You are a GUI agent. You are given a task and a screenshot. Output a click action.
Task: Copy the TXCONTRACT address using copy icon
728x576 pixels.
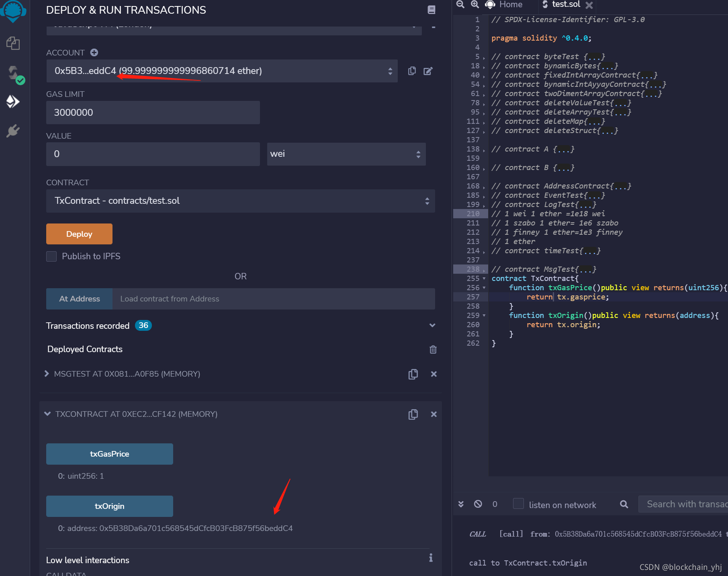coord(413,414)
